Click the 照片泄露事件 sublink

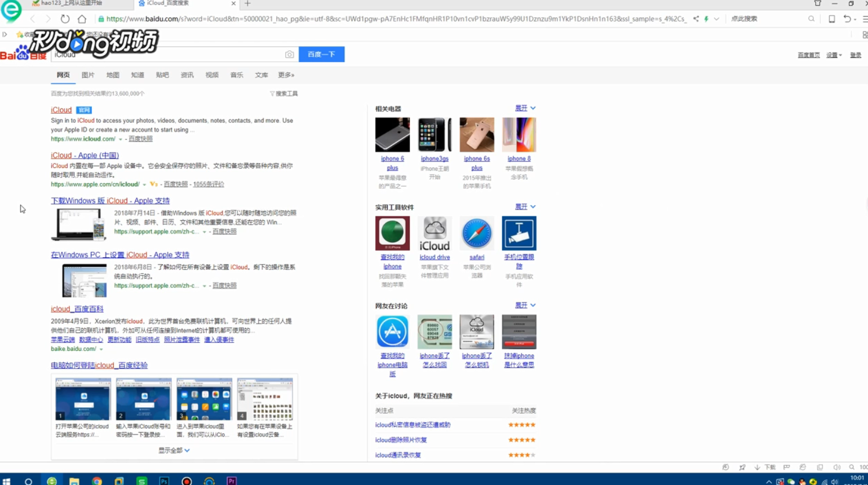(182, 340)
